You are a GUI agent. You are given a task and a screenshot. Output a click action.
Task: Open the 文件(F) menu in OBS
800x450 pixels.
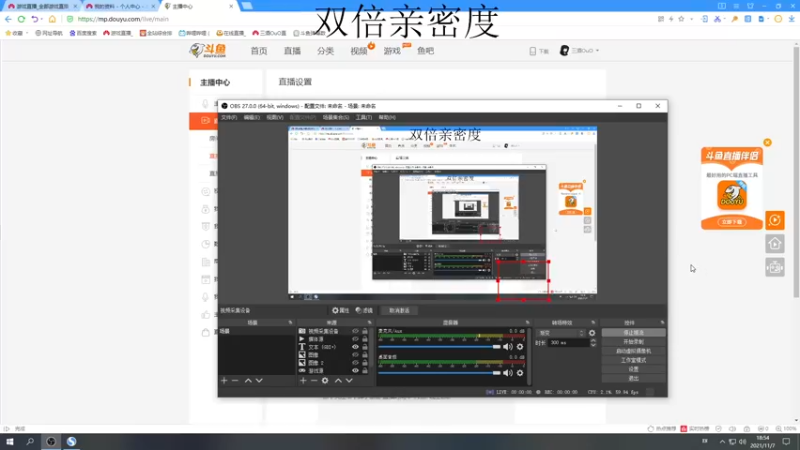[229, 117]
